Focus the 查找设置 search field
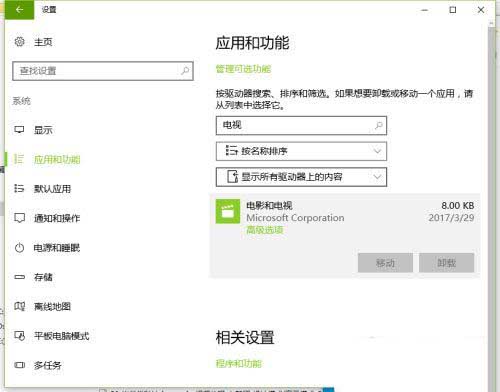Viewport: 500px width, 392px height. 103,71
